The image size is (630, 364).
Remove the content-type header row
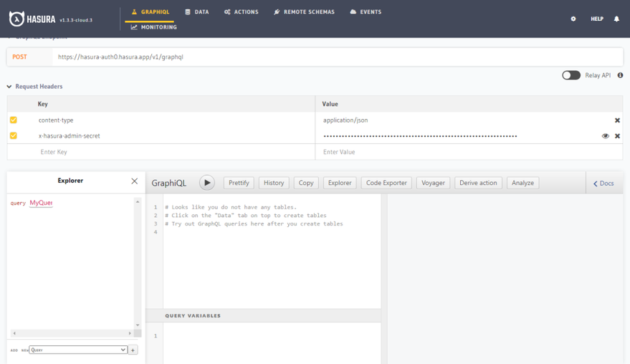pos(617,120)
